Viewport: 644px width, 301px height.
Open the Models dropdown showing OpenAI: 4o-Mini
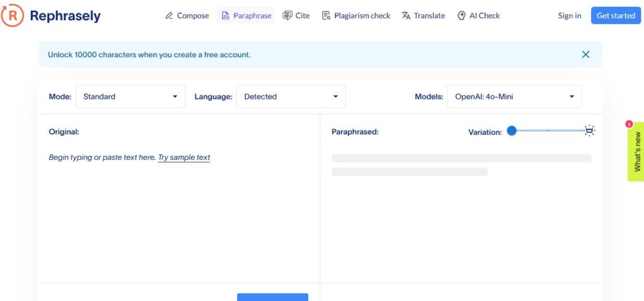[514, 96]
